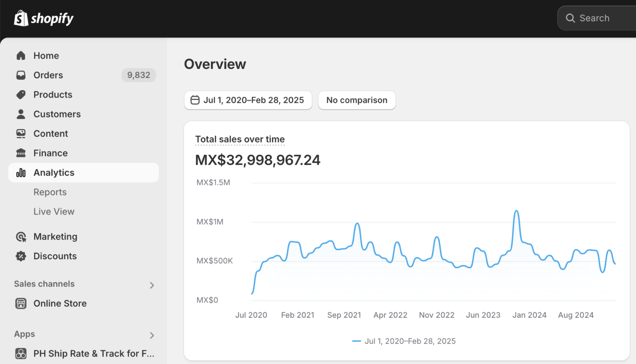Select the Products tag icon
The image size is (636, 364).
pos(21,94)
